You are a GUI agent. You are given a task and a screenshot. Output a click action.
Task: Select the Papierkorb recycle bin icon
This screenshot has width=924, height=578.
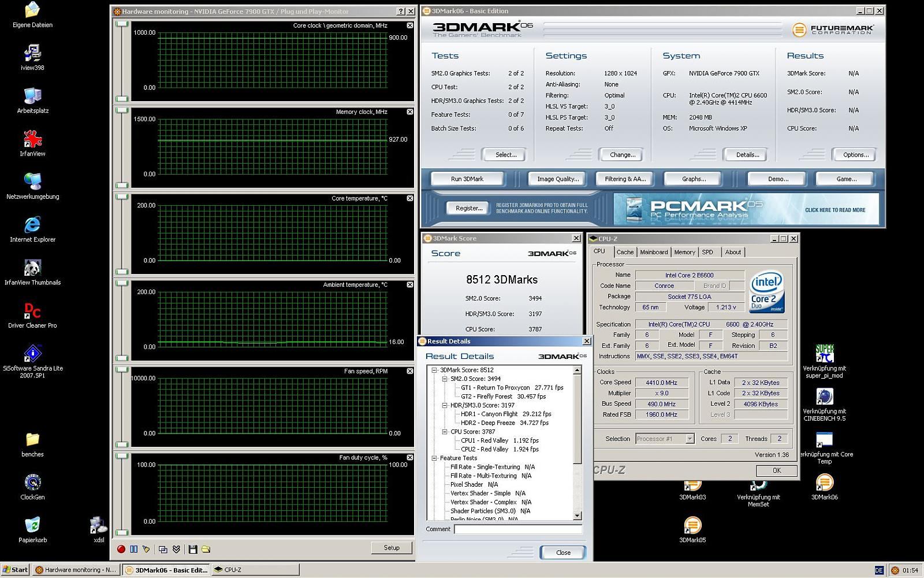click(32, 530)
